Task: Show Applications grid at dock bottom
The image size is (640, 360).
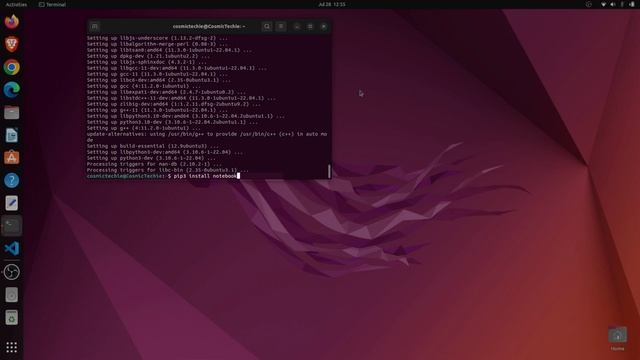Action: tap(11, 347)
